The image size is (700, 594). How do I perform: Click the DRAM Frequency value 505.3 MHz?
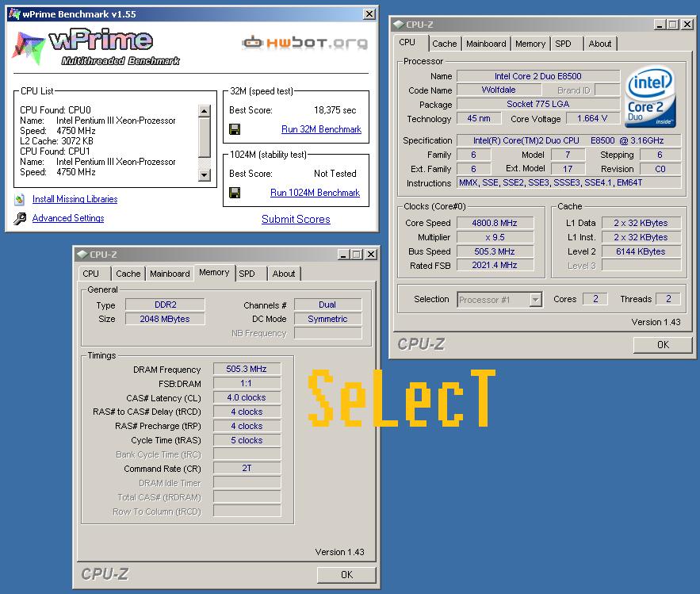247,369
